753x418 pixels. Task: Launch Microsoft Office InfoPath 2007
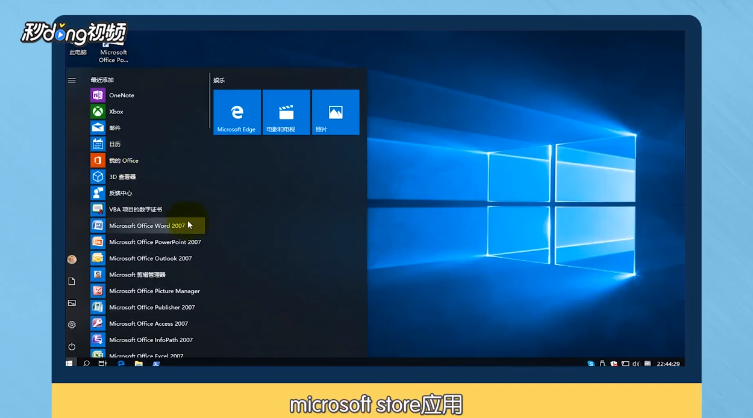(147, 340)
